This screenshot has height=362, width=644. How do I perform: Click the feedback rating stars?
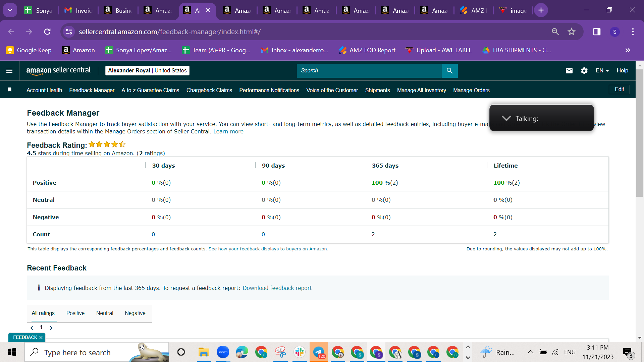click(107, 144)
